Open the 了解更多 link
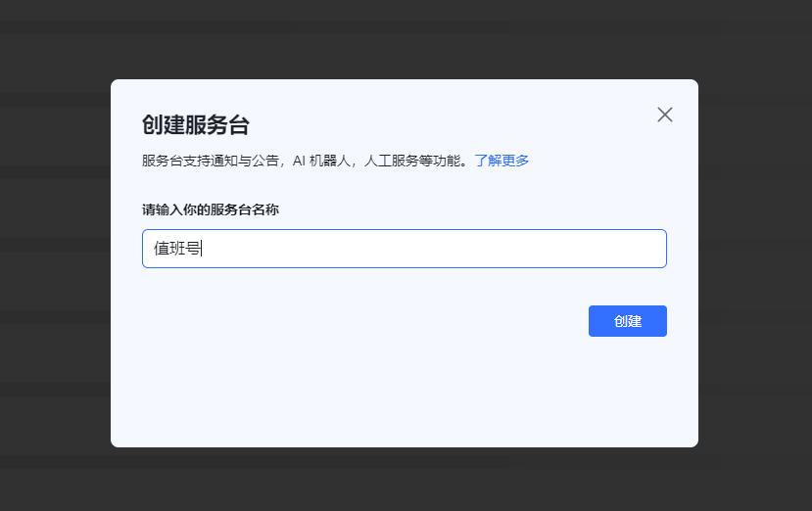The height and width of the screenshot is (511, 812). (502, 161)
